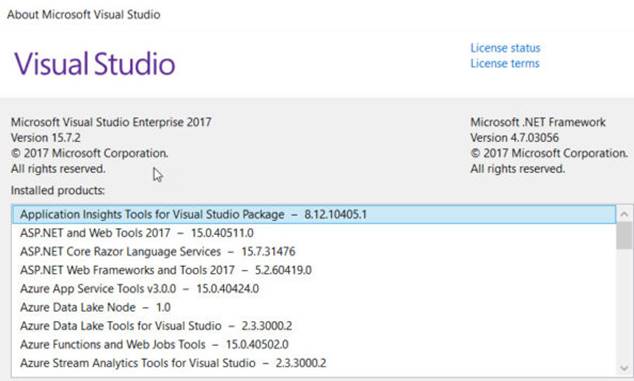Viewport: 634px width, 381px height.
Task: Click the installed products scroll down arrow
Action: click(624, 368)
